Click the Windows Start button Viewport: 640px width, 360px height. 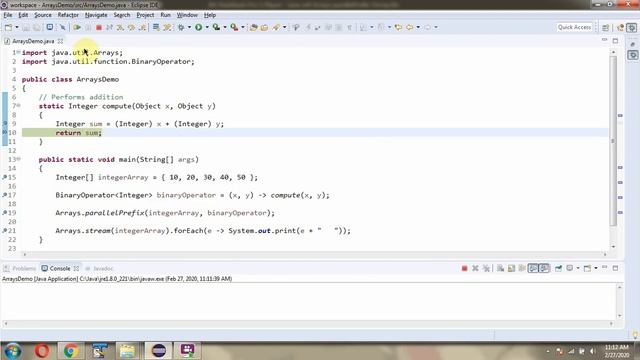[x=13, y=351]
